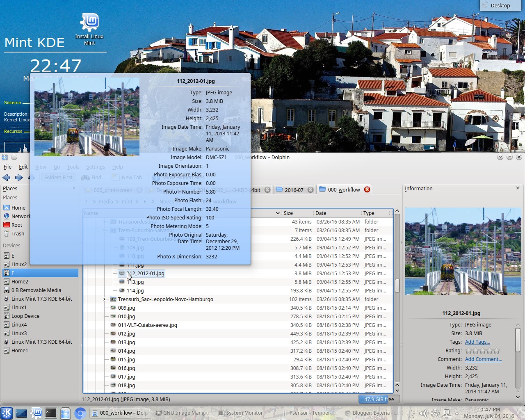The width and height of the screenshot is (525, 420).
Task: Set rating to five stars in Information panel
Action: point(497,351)
